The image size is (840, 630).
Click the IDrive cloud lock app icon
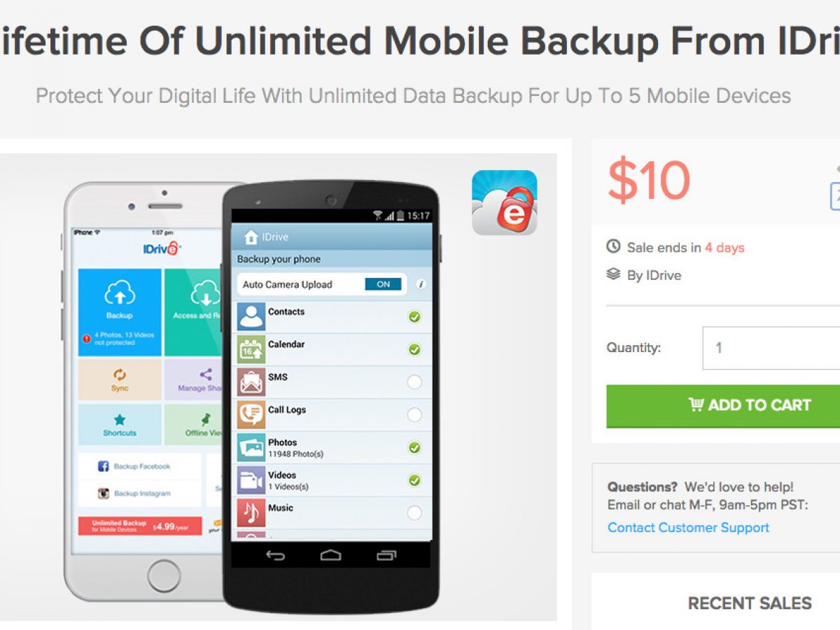505,202
